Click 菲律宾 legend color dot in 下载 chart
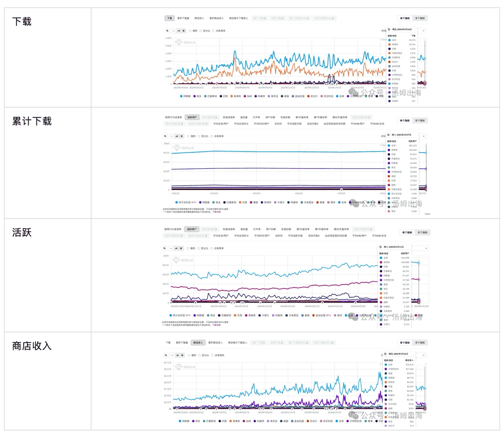Screen dimensions: 504x441 [232, 96]
